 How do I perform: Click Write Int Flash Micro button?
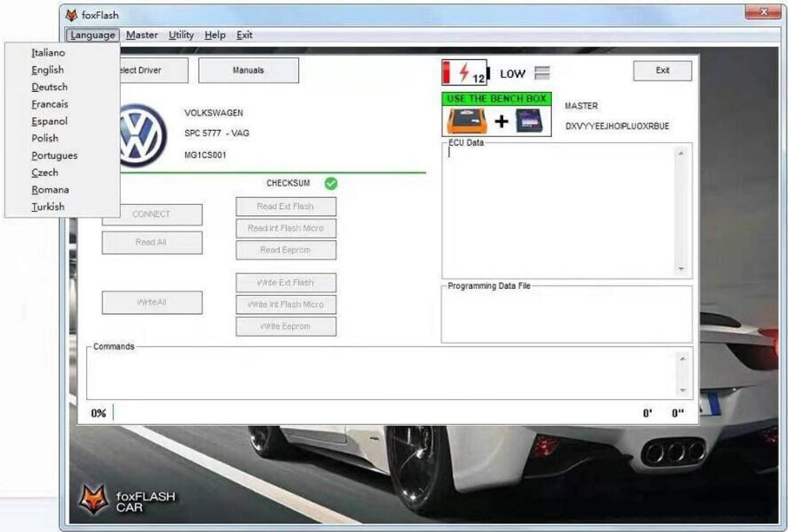coord(286,305)
